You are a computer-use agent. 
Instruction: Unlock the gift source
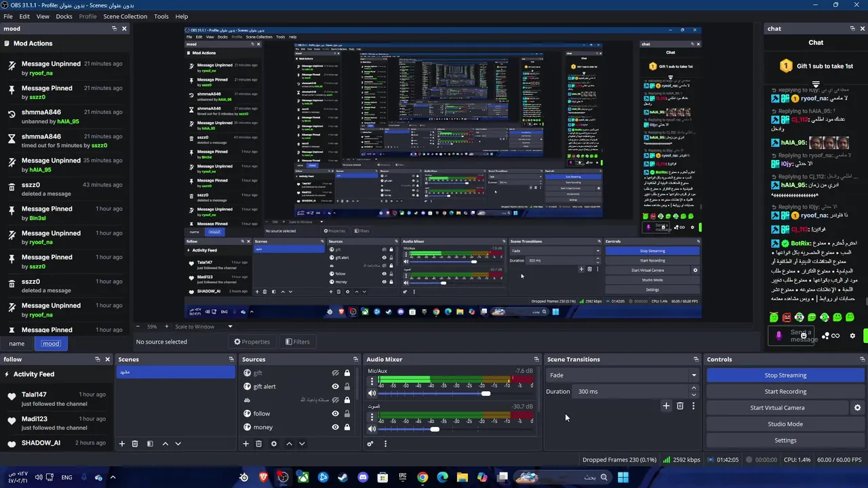(x=347, y=373)
